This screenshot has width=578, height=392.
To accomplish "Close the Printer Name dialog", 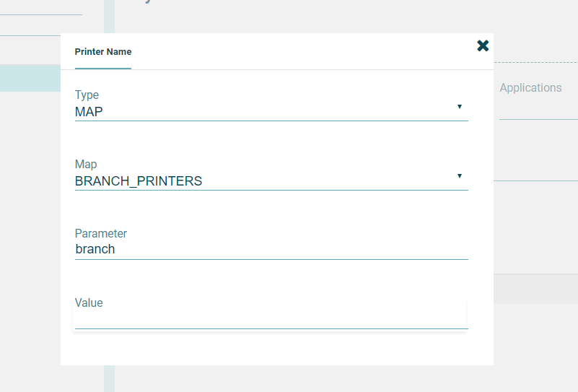I will [x=483, y=46].
